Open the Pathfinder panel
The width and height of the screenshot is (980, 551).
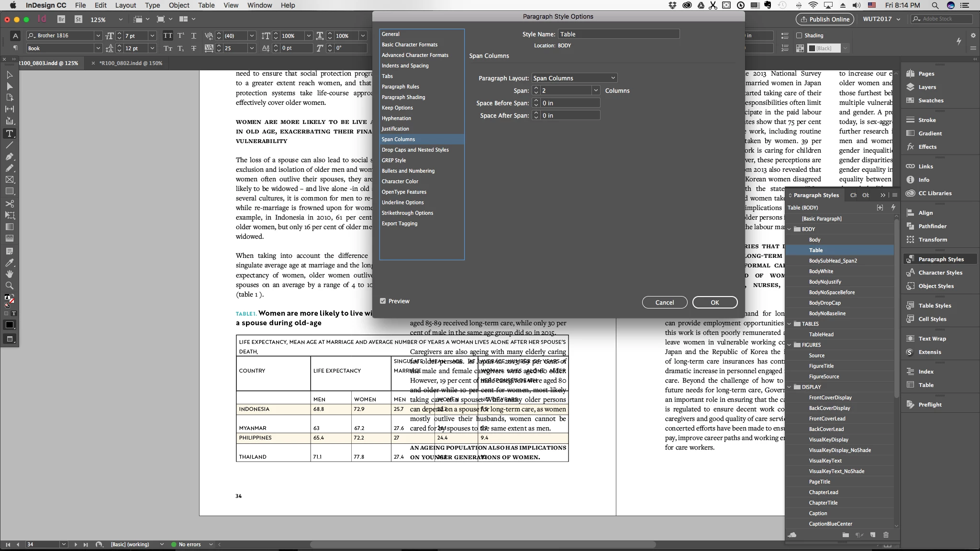[932, 226]
